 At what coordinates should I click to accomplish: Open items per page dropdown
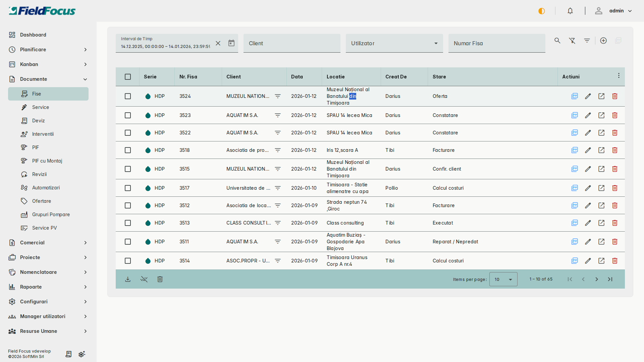[x=503, y=279]
